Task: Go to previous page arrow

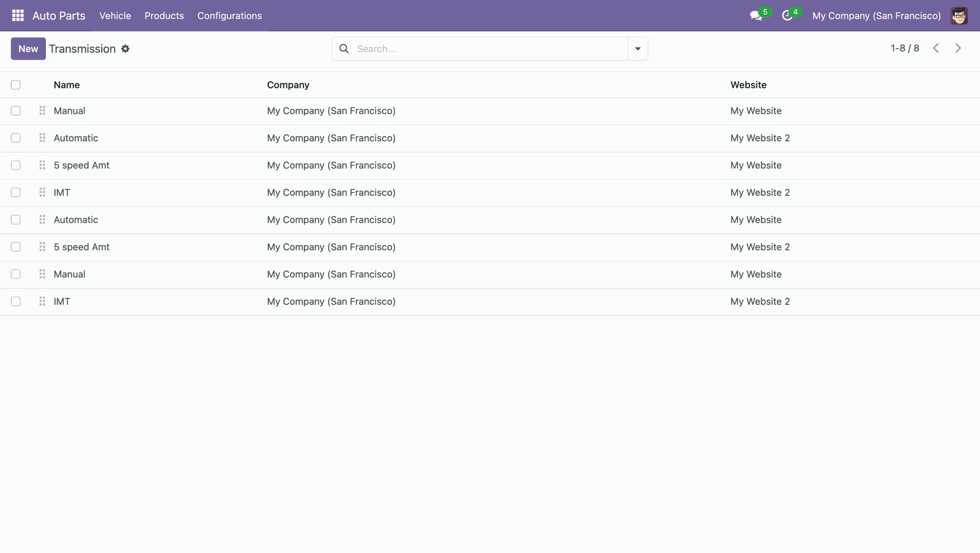Action: coord(936,48)
